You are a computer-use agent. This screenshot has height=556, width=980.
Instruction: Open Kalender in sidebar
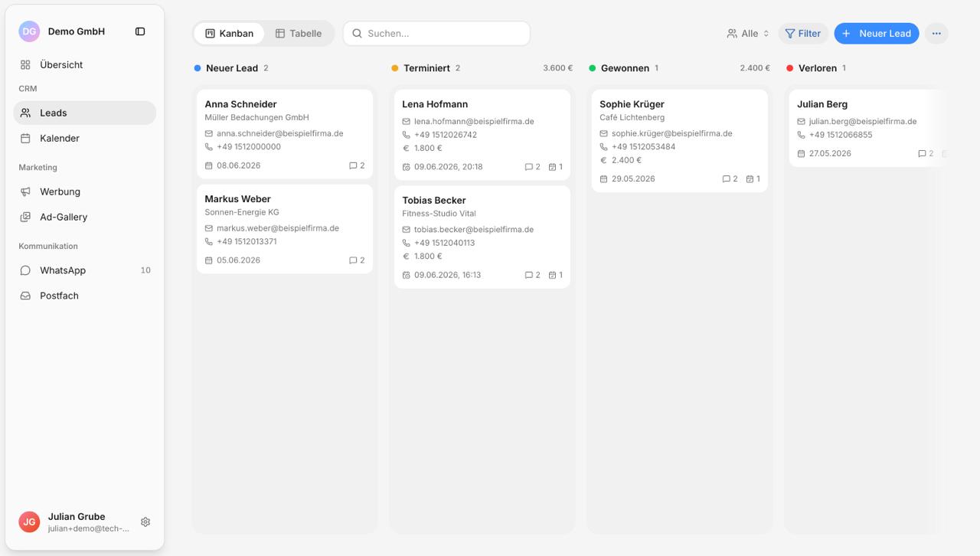tap(84, 139)
